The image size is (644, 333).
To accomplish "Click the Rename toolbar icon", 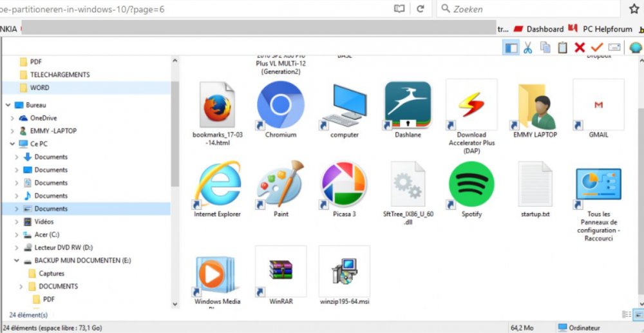I will coord(614,48).
